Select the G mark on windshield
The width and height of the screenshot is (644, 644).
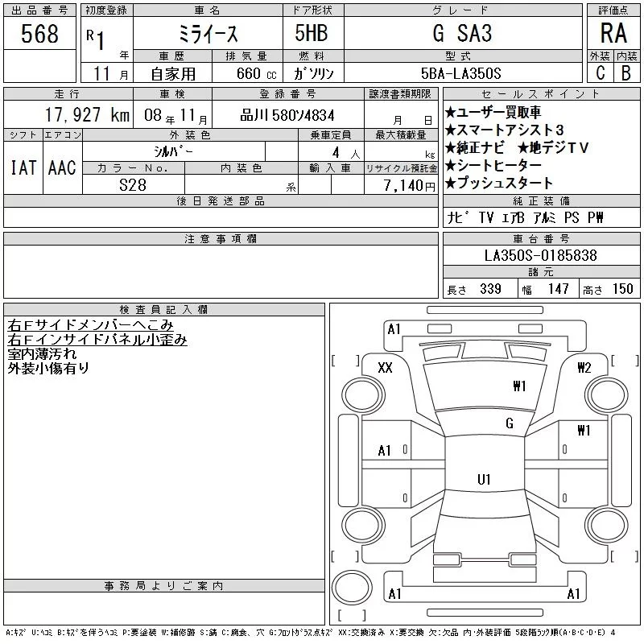point(510,423)
